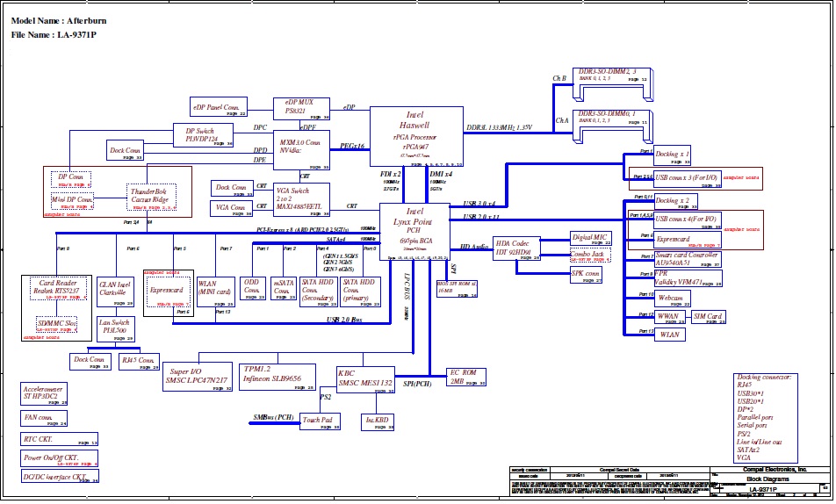The height and width of the screenshot is (504, 836).
Task: Select the EC ROM 2MB block
Action: click(466, 377)
